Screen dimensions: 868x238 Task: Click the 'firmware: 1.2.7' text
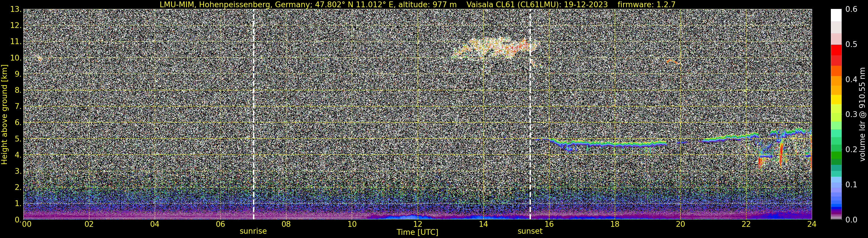coord(646,4)
